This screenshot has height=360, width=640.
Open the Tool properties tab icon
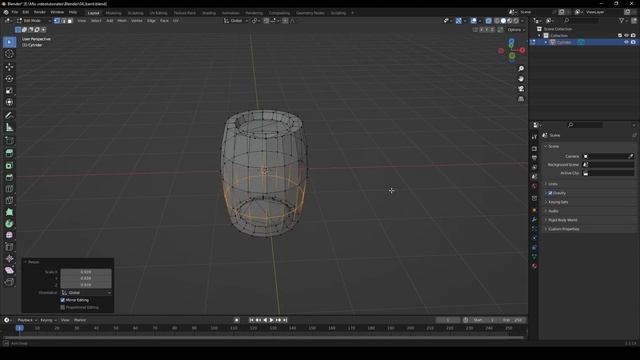click(x=534, y=137)
